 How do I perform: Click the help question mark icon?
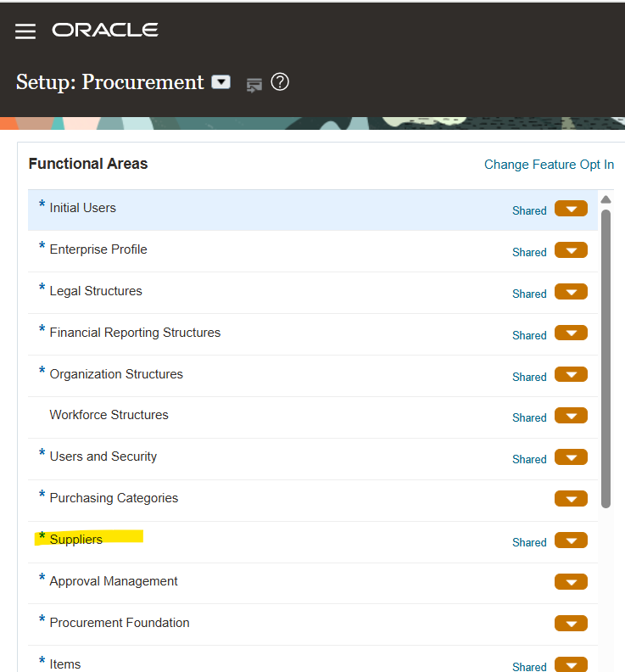(x=280, y=82)
